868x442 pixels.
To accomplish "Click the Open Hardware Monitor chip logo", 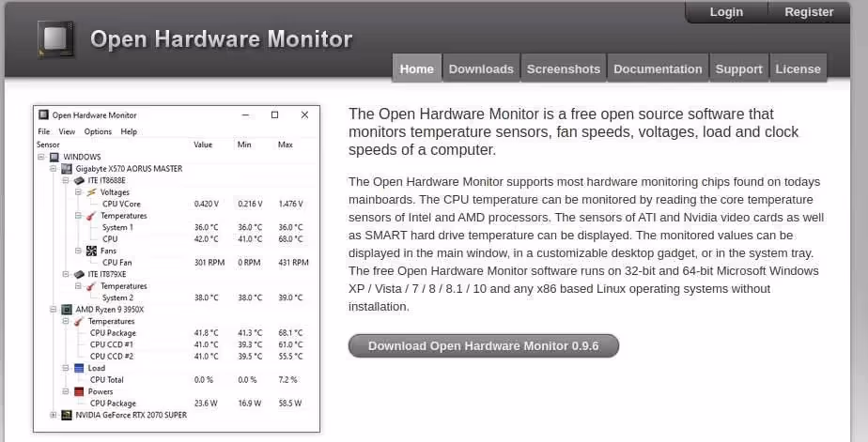I will (56, 38).
